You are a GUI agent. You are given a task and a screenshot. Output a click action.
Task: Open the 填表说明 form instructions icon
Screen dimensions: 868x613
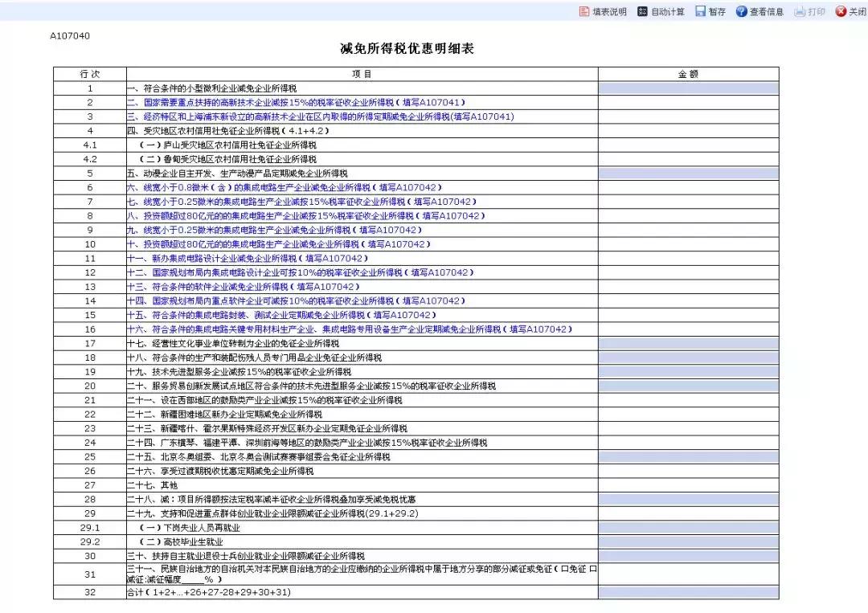pos(582,11)
